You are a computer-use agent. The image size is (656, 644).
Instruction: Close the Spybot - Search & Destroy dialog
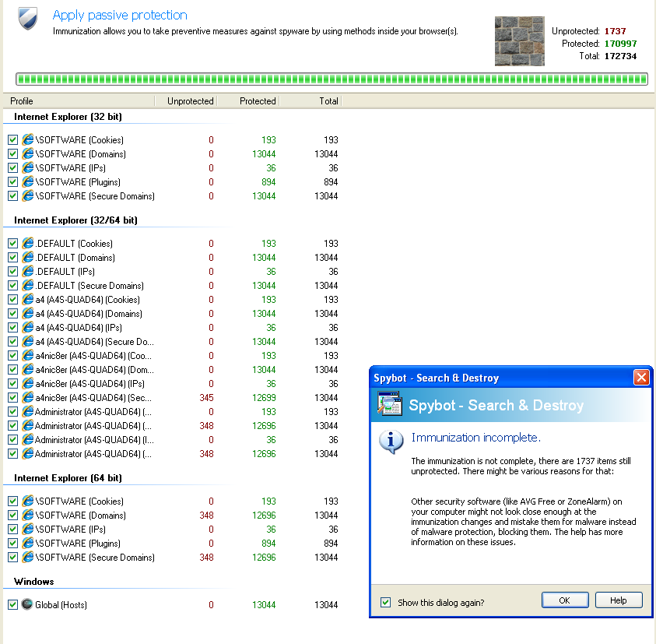point(641,378)
